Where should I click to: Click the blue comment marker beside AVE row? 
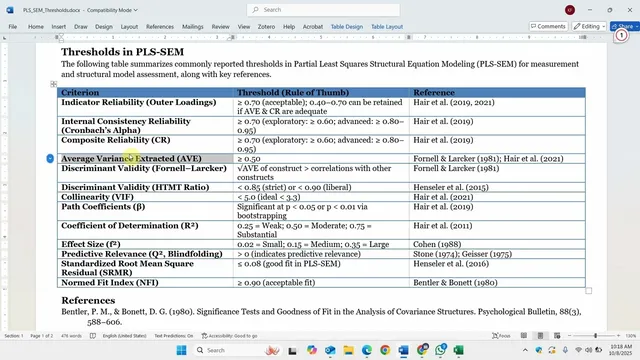click(50, 158)
